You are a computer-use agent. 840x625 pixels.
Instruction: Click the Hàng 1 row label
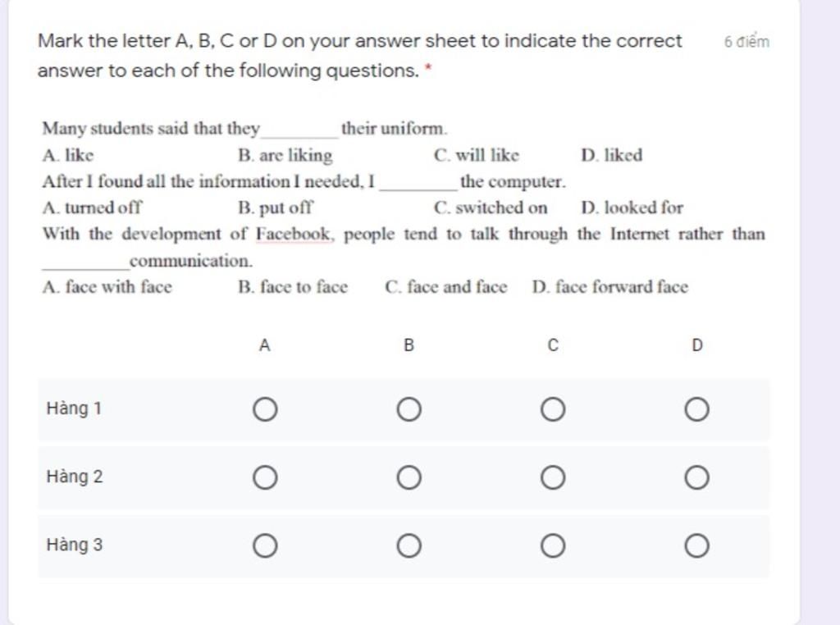click(74, 408)
